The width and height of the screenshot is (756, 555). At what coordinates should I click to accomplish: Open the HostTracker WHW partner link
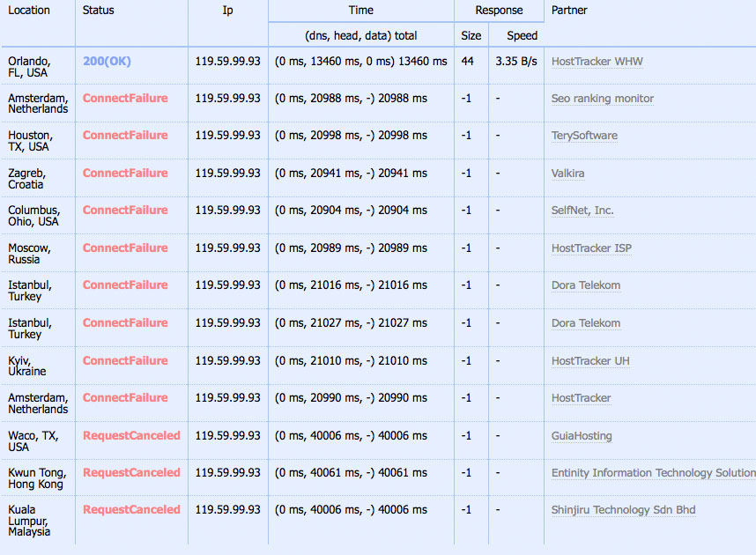597,62
